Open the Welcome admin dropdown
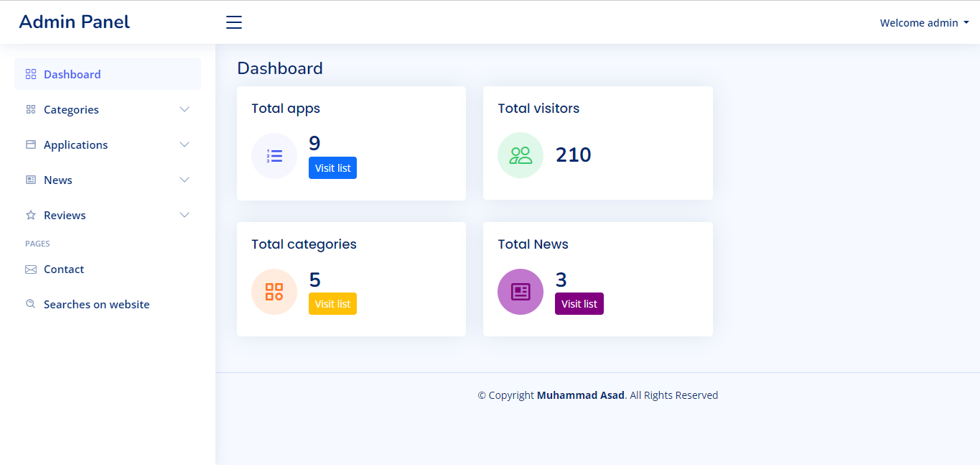 (x=924, y=23)
